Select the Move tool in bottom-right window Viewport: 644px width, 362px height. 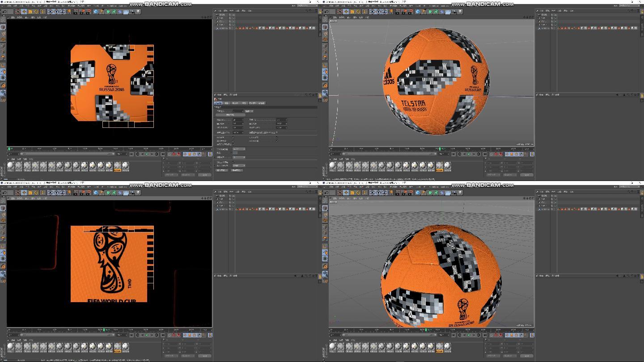[x=346, y=193]
